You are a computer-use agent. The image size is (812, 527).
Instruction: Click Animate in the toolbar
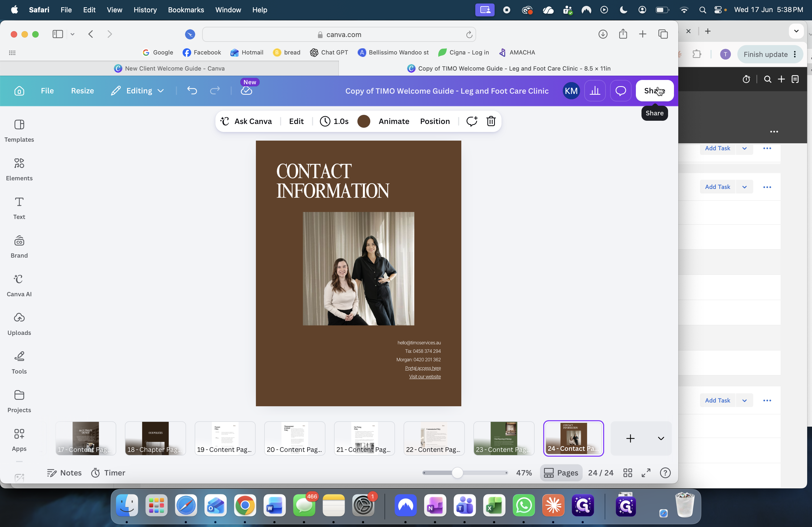pos(394,121)
